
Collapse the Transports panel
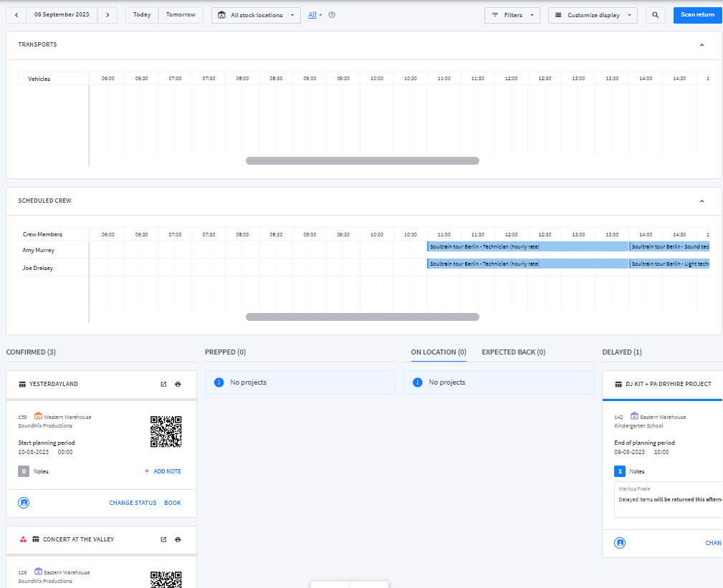[702, 45]
